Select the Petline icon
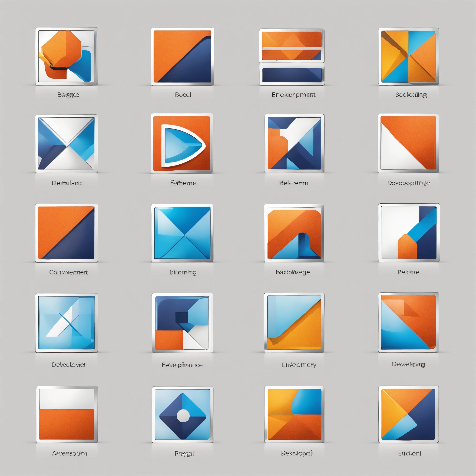476x476 pixels. click(409, 233)
